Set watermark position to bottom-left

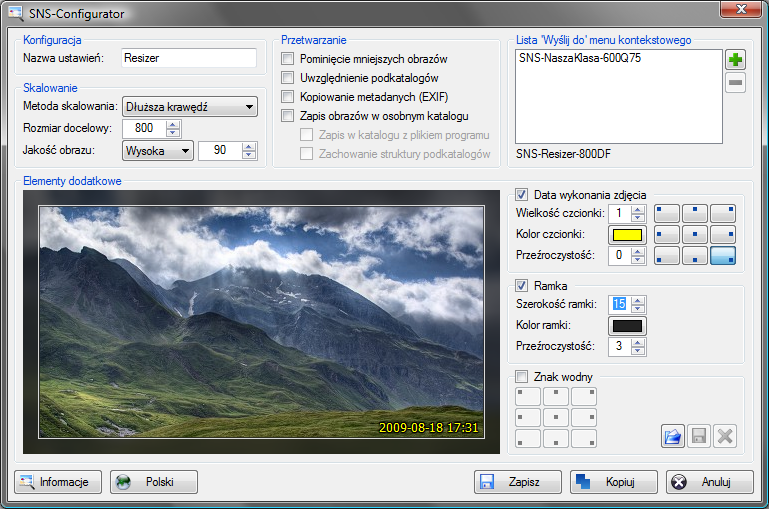[528, 438]
